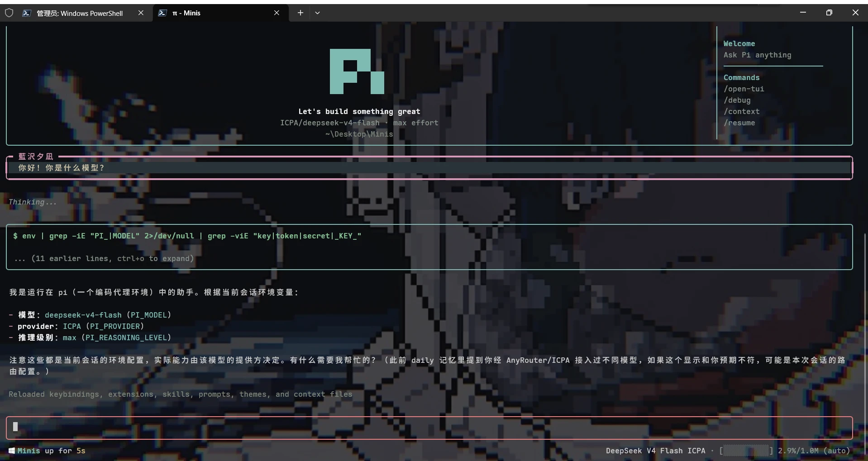
Task: Click the admin shield icon in title bar
Action: click(x=9, y=13)
